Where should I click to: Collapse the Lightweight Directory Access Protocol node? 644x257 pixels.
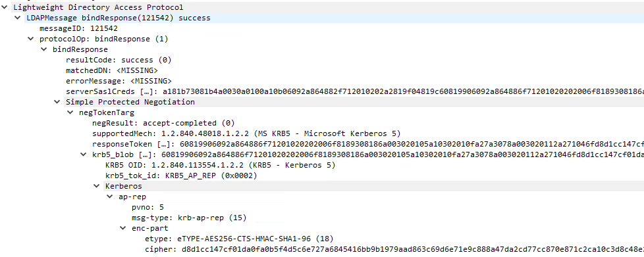[x=4, y=7]
